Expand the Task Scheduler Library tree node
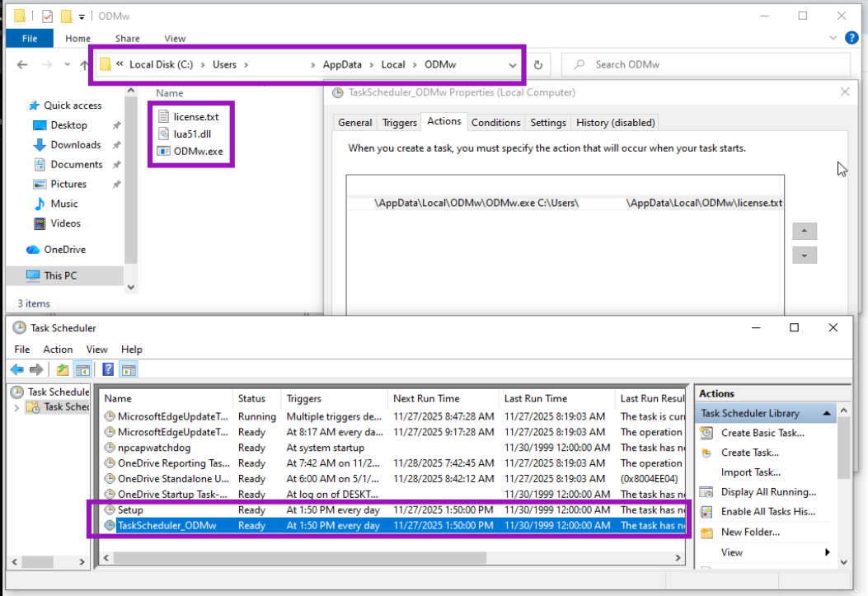This screenshot has height=596, width=868. [17, 407]
